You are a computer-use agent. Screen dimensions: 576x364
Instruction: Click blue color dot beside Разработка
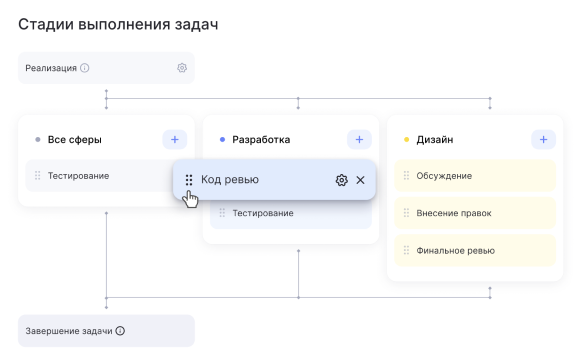pos(222,140)
